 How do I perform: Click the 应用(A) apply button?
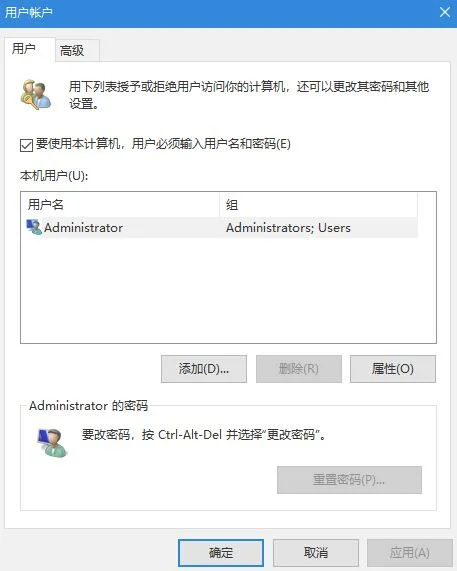(410, 553)
